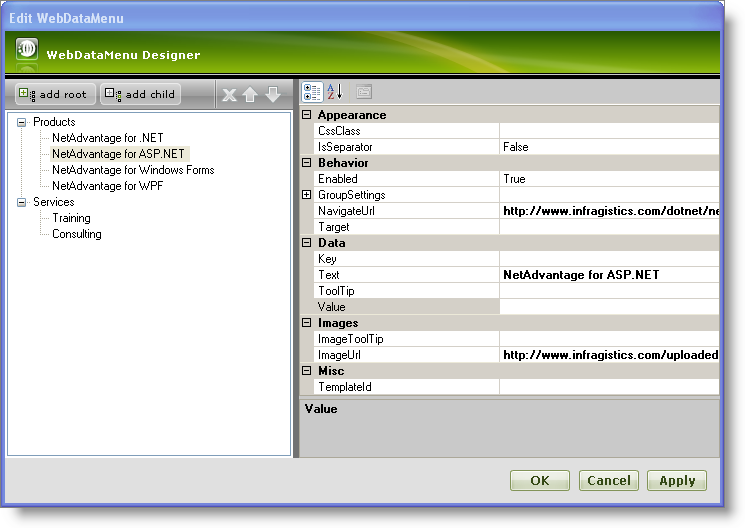Switch property grid to Categorized view

[x=312, y=92]
